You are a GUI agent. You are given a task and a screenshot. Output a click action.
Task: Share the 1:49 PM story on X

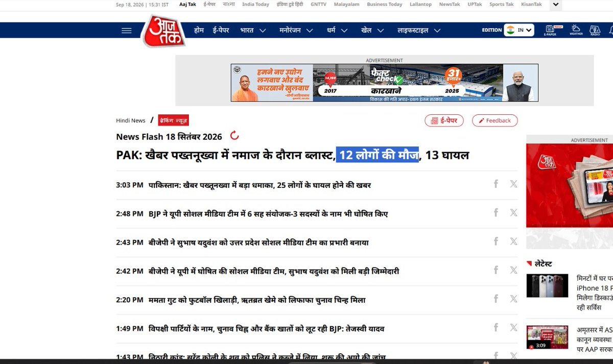pos(514,327)
